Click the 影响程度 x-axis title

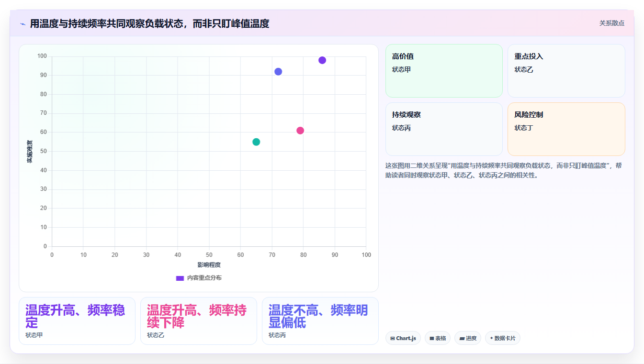point(209,265)
